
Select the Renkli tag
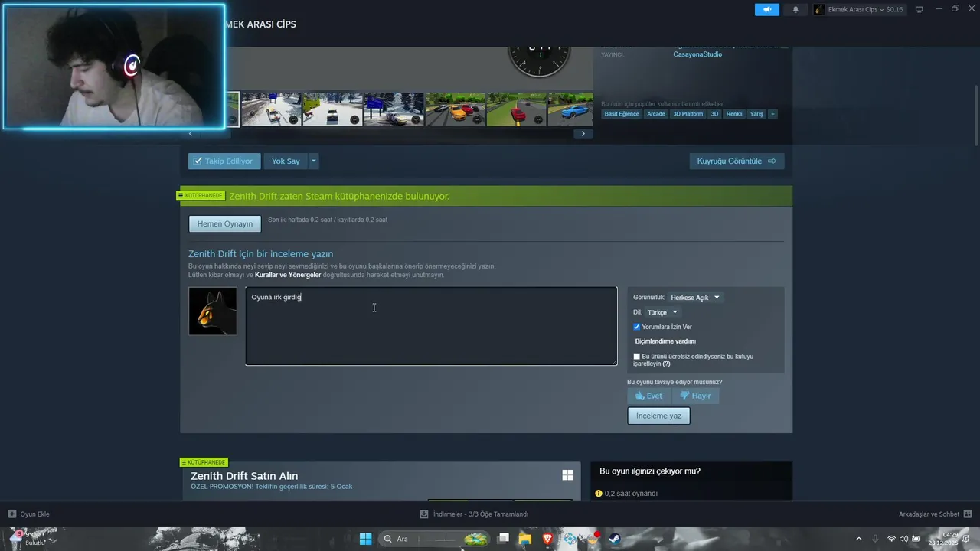pos(734,114)
